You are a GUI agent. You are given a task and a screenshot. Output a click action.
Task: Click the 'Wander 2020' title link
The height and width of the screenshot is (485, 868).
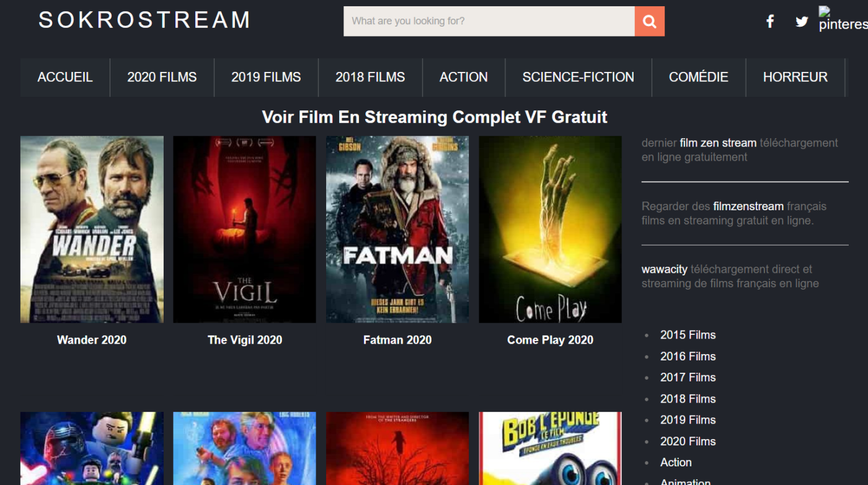pyautogui.click(x=92, y=340)
